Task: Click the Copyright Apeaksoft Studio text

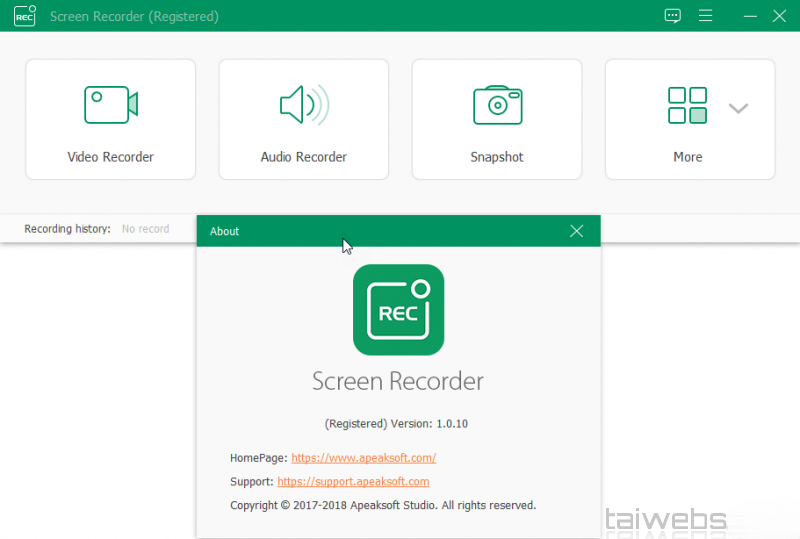Action: [x=383, y=505]
